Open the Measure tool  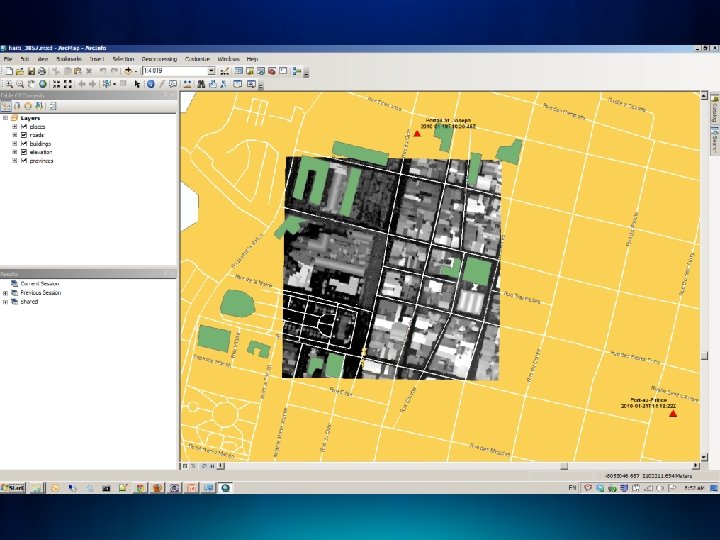[187, 84]
